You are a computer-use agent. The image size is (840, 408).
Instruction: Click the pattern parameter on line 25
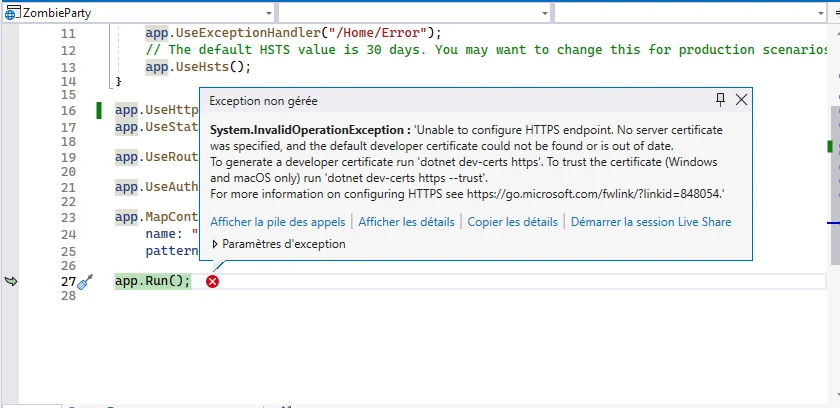(171, 251)
